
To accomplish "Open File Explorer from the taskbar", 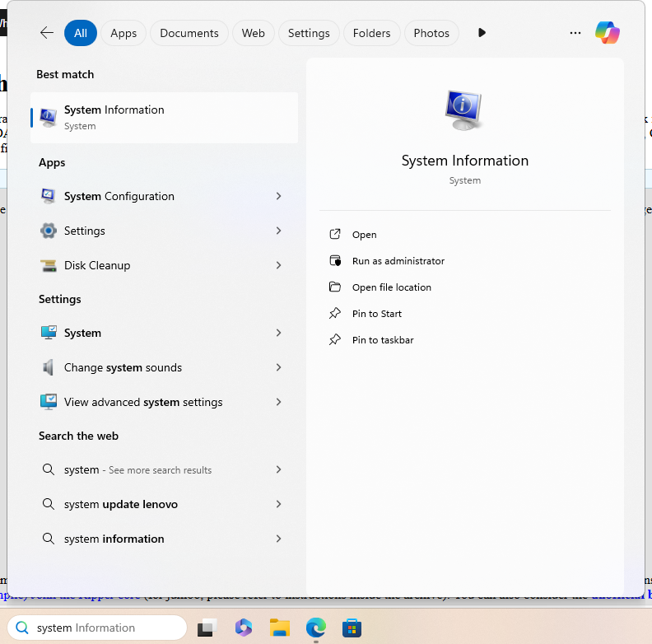I will click(x=280, y=628).
